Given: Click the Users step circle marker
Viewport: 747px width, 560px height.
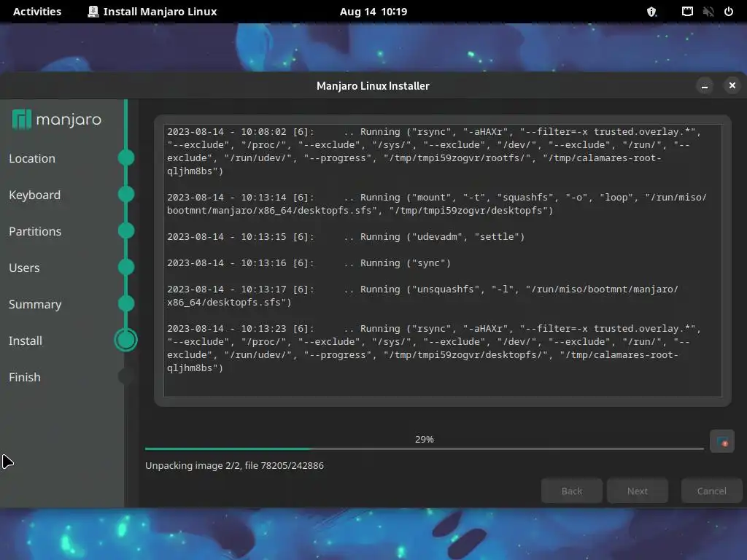Looking at the screenshot, I should [125, 267].
